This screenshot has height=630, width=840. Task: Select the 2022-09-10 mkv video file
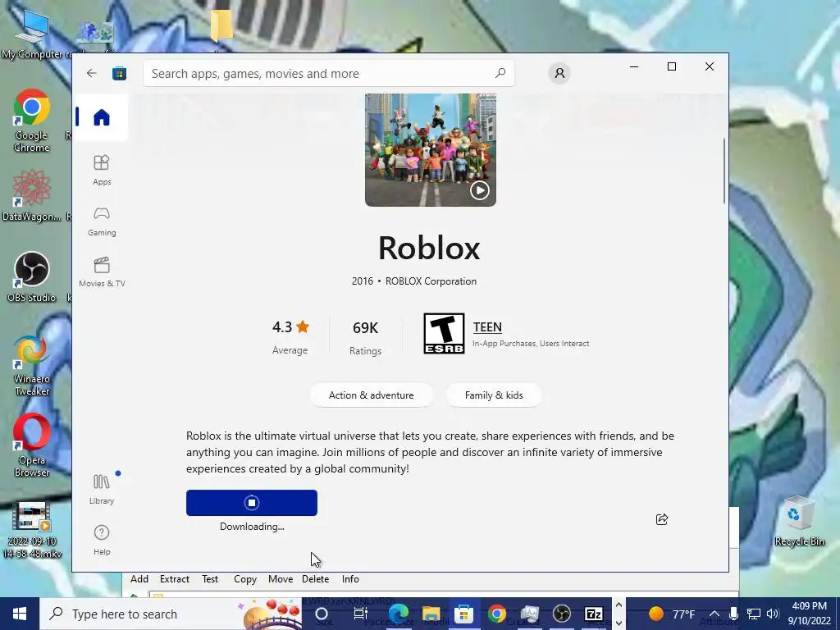32,531
